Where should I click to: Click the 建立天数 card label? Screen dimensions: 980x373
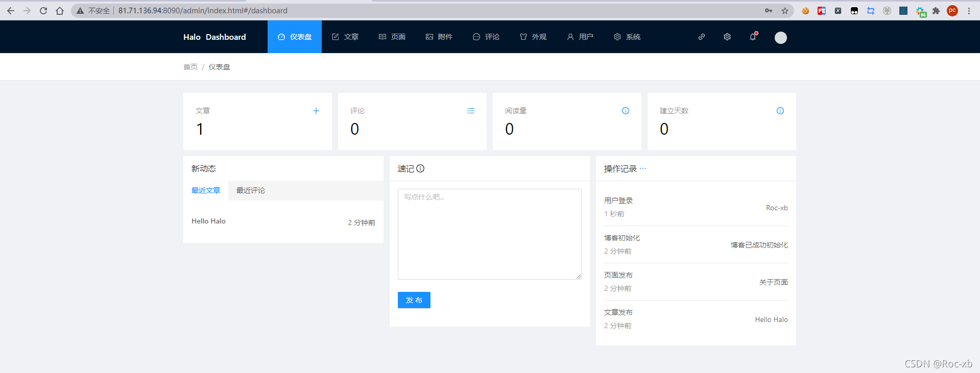tap(674, 111)
